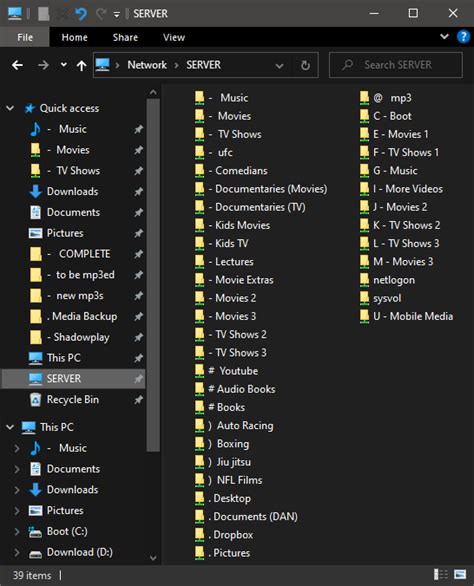Select the '- Movie Extras' folder
Viewport: 474px width, 586px height.
234,280
